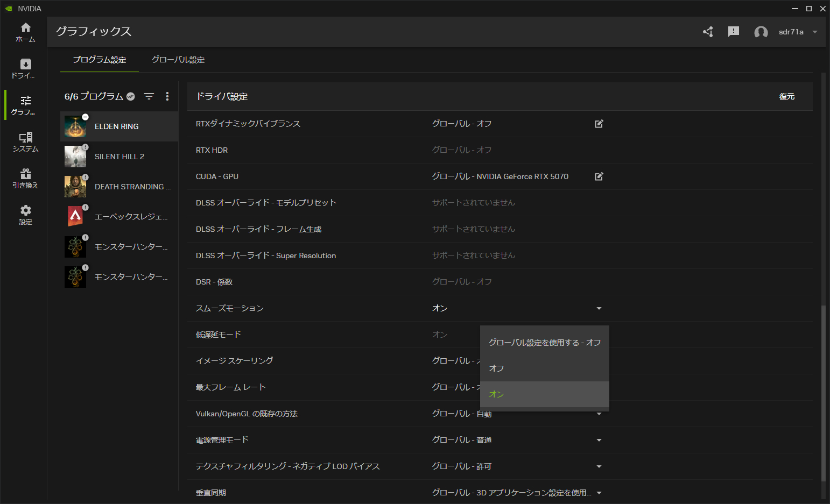The width and height of the screenshot is (830, 504).
Task: Expand the 垂直同期 dropdown
Action: pyautogui.click(x=599, y=493)
